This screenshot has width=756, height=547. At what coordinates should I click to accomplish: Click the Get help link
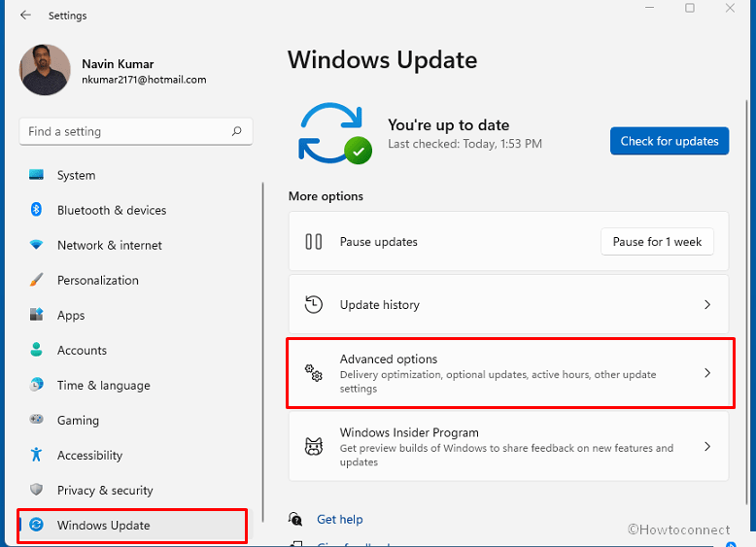pos(340,519)
